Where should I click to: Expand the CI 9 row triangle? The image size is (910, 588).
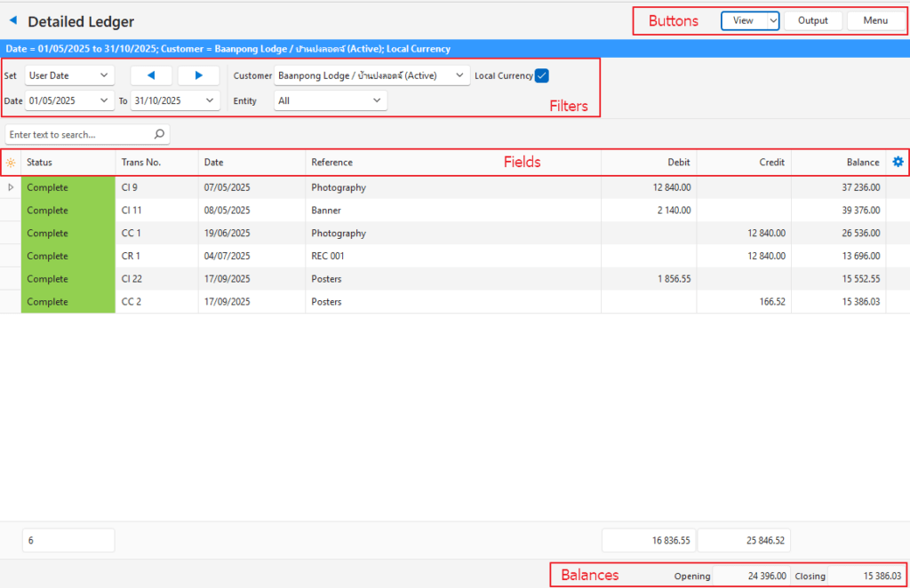[11, 187]
